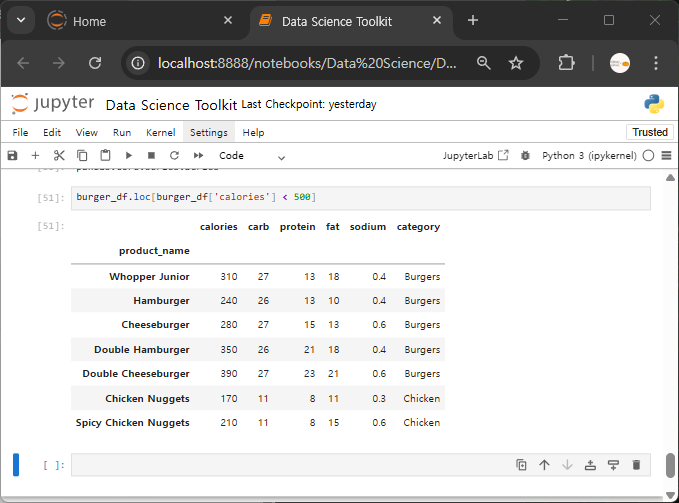Select the Whopper Junior row label
The width and height of the screenshot is (679, 503).
click(149, 277)
